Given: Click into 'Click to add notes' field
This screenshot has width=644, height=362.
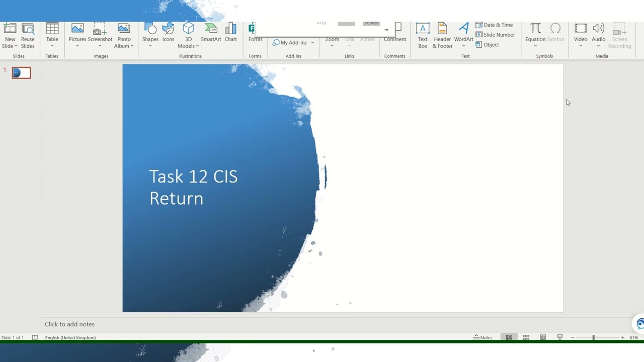Looking at the screenshot, I should 69,324.
